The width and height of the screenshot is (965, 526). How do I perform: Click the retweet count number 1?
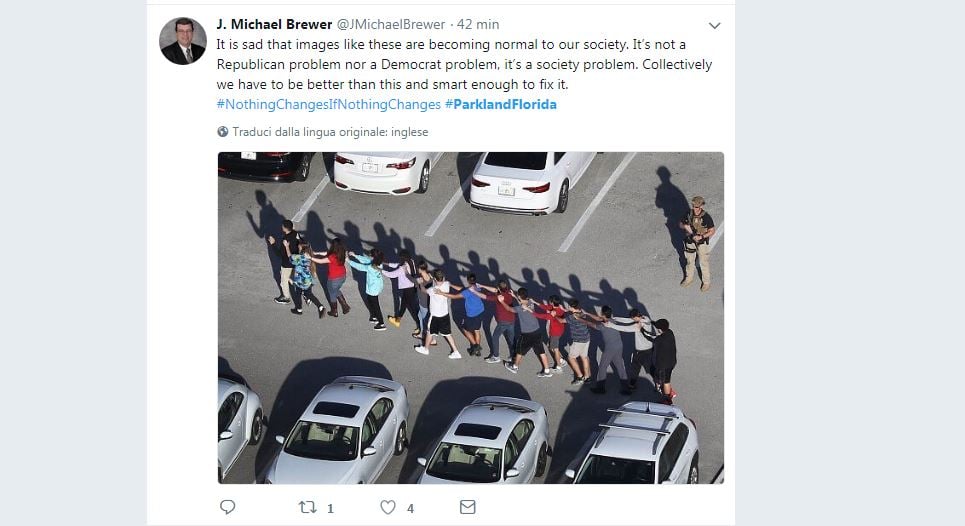click(330, 508)
